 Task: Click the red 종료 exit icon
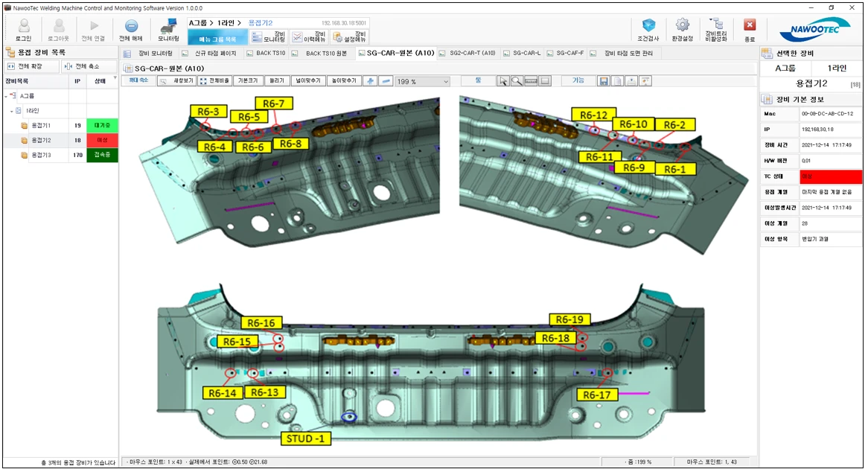pos(750,25)
